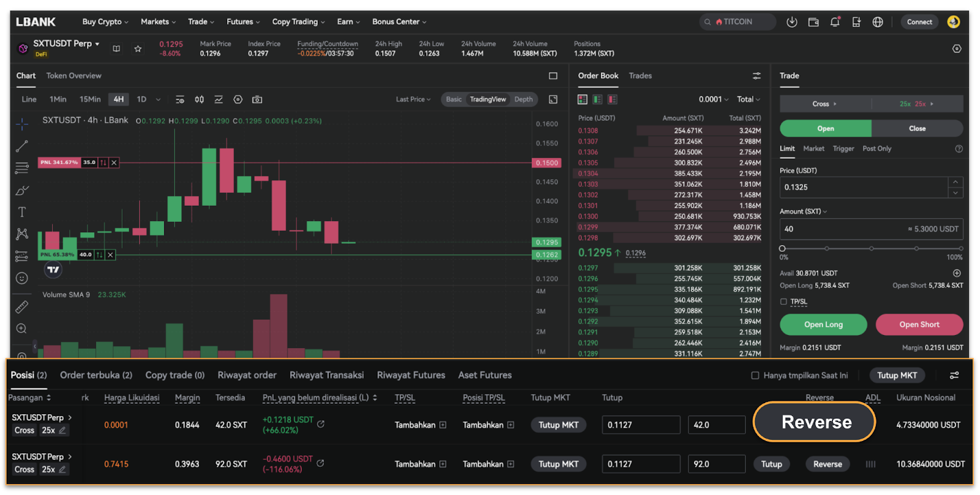Image resolution: width=980 pixels, height=495 pixels.
Task: Open Cross margin mode selector
Action: click(x=824, y=104)
